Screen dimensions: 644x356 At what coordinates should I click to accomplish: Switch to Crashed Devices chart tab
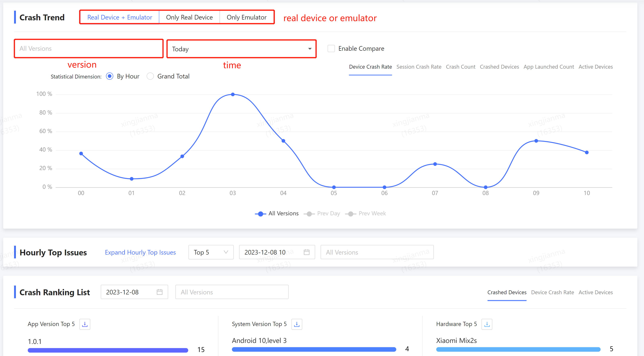[x=499, y=67]
